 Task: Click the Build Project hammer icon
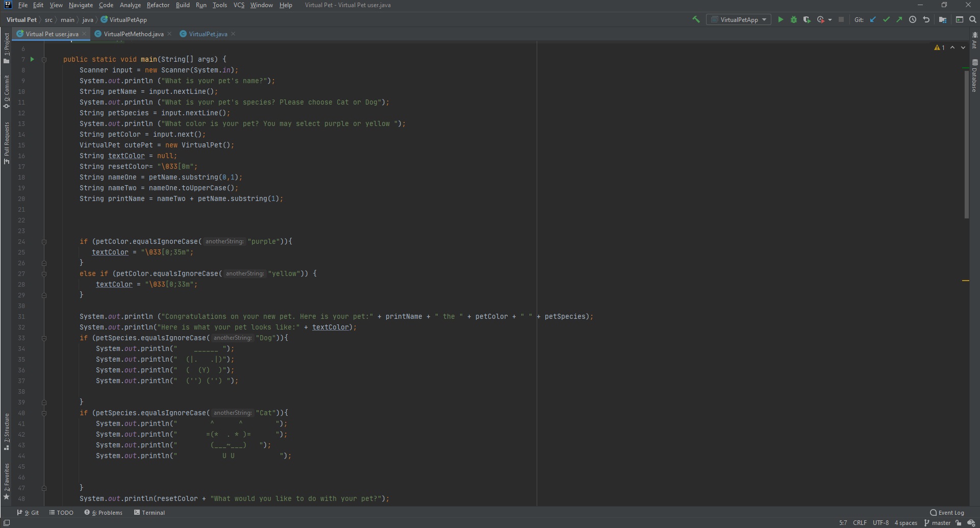(x=696, y=19)
